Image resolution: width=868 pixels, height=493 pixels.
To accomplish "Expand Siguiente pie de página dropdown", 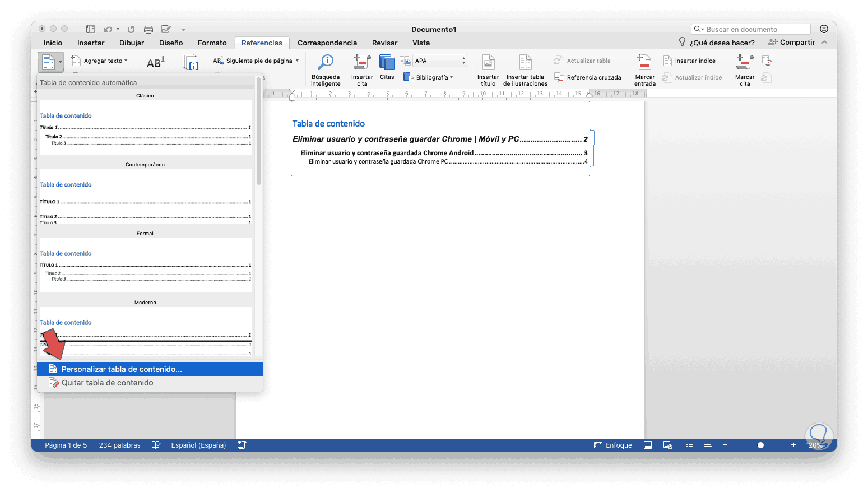I will coord(297,61).
